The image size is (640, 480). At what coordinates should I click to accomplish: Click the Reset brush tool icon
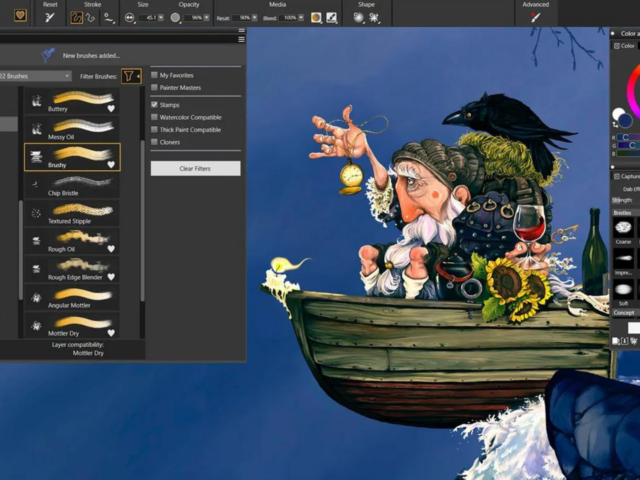(50, 17)
